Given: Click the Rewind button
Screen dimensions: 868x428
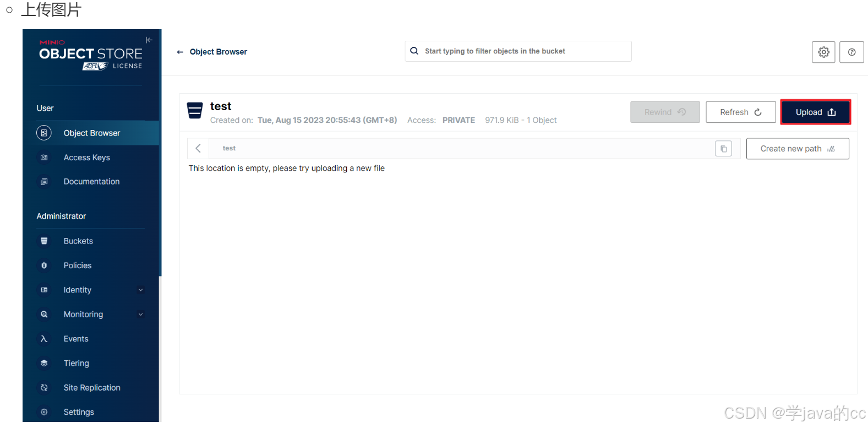Looking at the screenshot, I should 665,112.
